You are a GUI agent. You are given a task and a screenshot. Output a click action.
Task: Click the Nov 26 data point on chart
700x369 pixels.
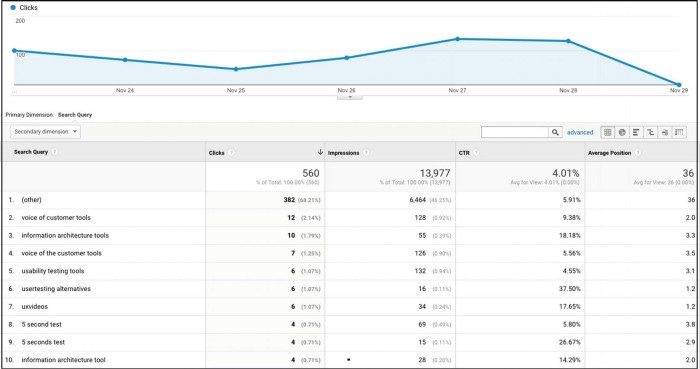click(347, 58)
